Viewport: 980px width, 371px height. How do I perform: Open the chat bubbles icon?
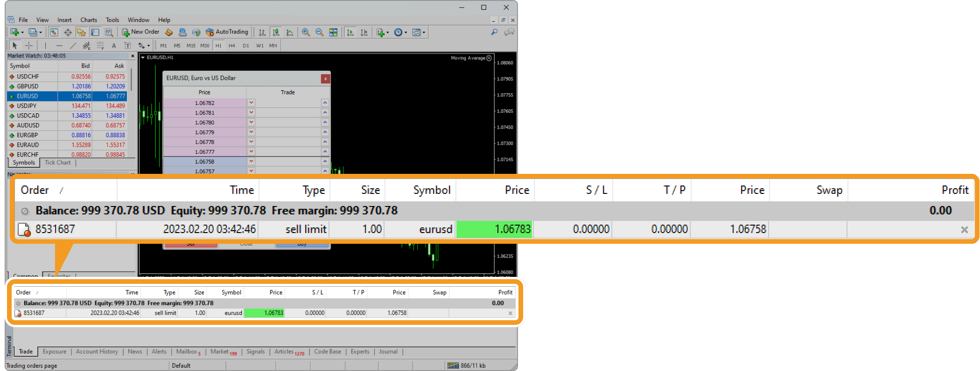point(509,32)
